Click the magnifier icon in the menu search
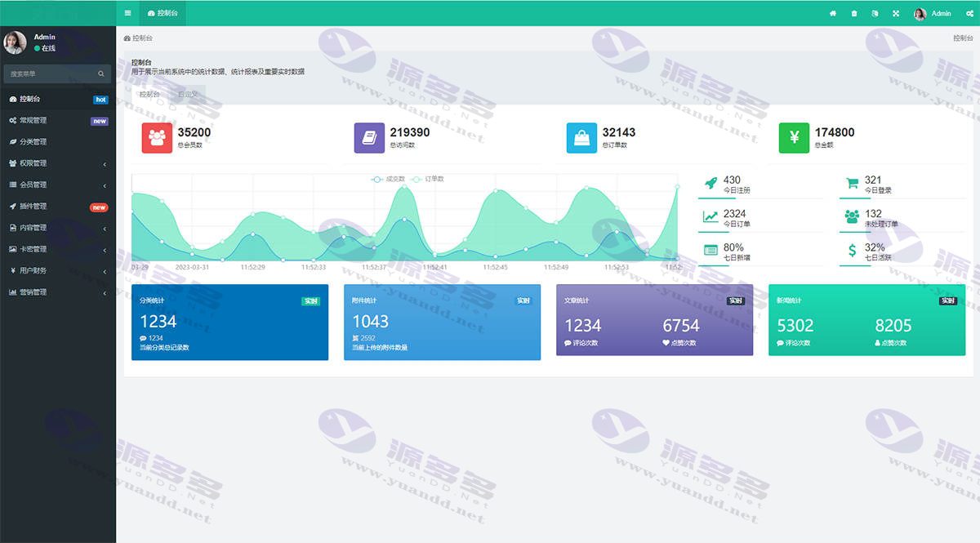Image resolution: width=980 pixels, height=543 pixels. point(101,73)
